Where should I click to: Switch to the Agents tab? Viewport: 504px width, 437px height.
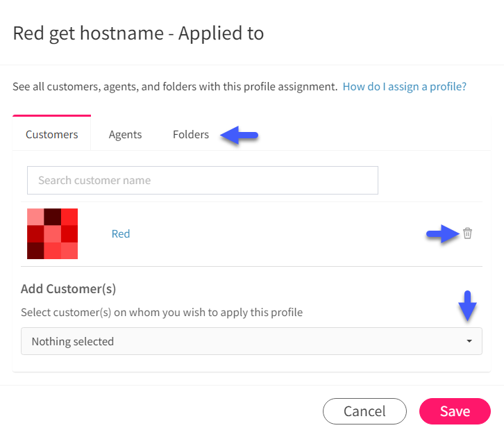click(x=125, y=134)
